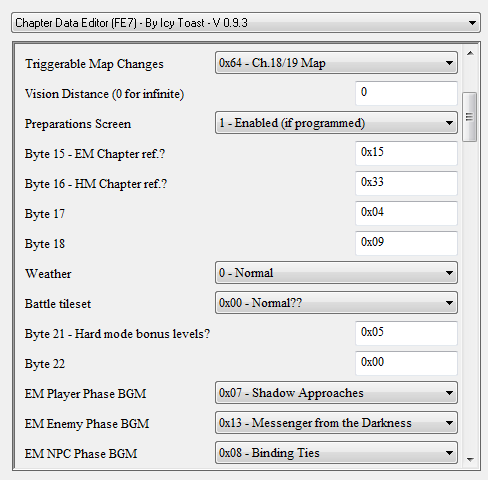488x480 pixels.
Task: Expand the EM NPC Phase BGM dropdown
Action: click(336, 453)
